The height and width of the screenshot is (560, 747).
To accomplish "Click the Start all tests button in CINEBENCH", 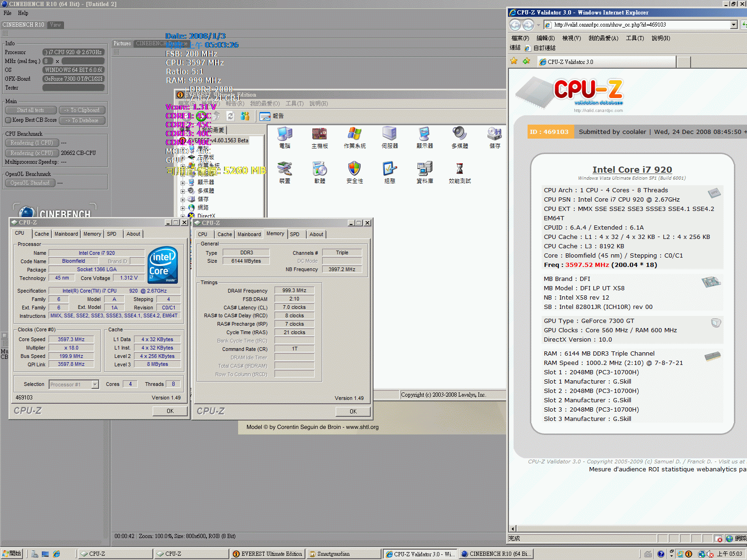I will 31,110.
